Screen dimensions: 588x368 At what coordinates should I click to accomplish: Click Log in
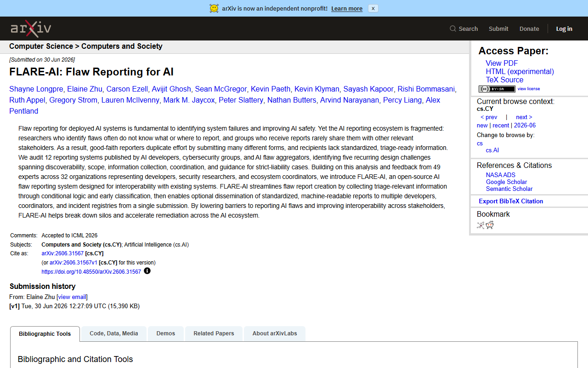(564, 29)
